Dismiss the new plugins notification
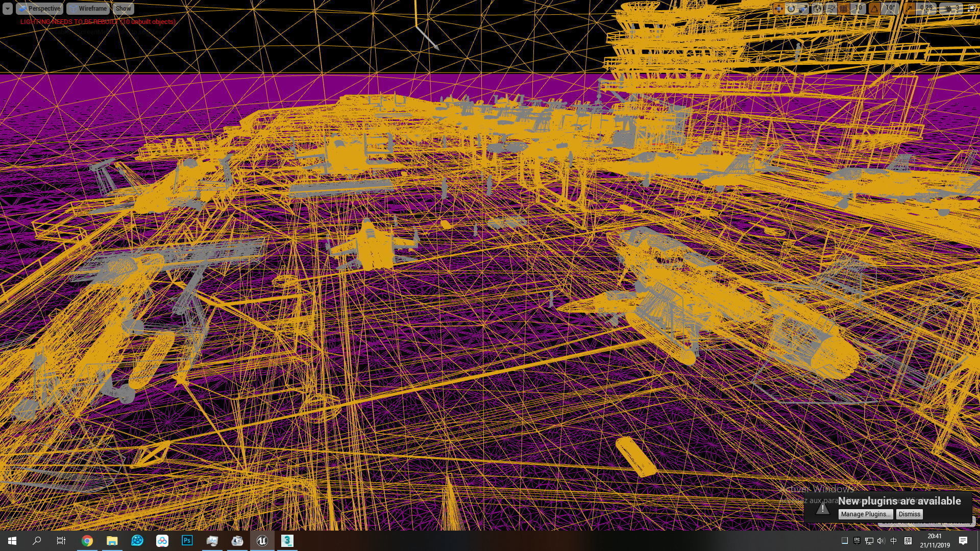This screenshot has width=980, height=551. coord(909,514)
